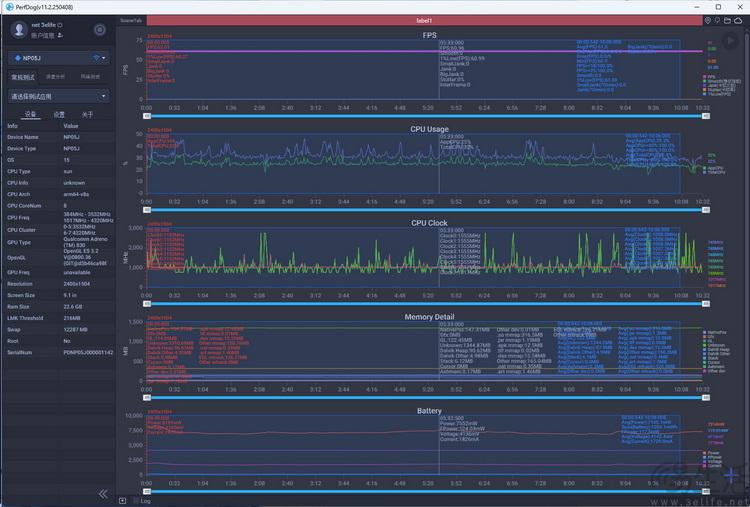The width and height of the screenshot is (750, 507).
Task: Toggle the Log checkbox at bottom
Action: click(123, 500)
